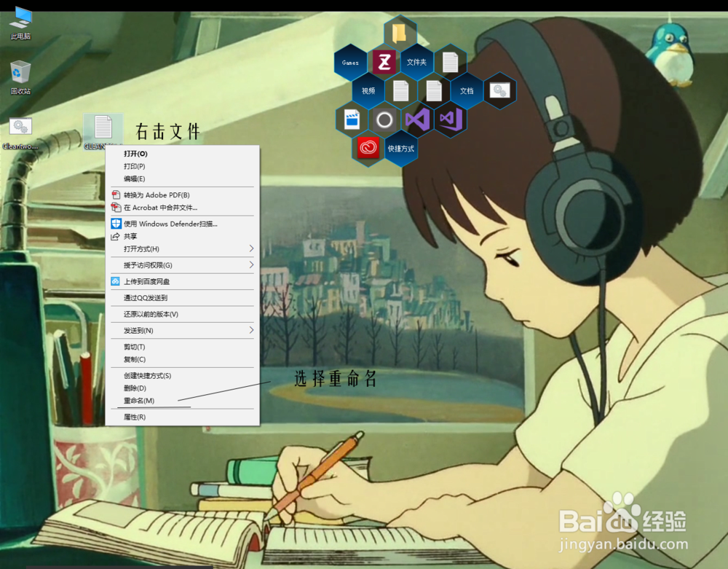728x569 pixels.
Task: Open the Games hexagon tile
Action: point(351,62)
